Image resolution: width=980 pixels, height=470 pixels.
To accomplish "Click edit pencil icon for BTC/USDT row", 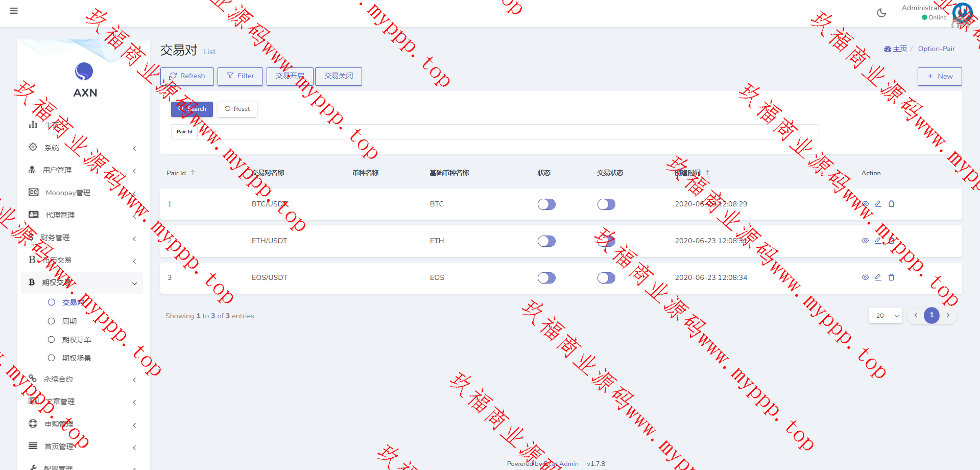I will (878, 204).
